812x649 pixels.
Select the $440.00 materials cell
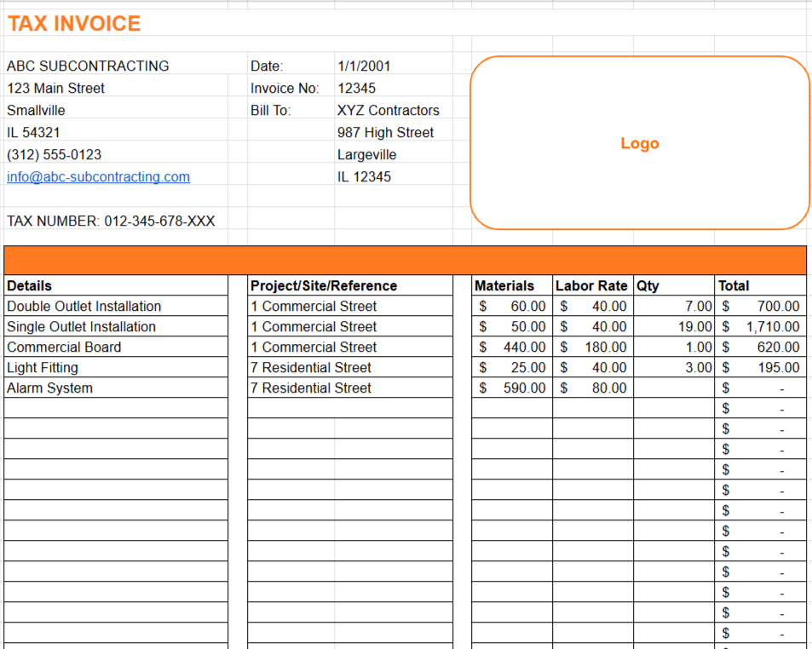[512, 347]
